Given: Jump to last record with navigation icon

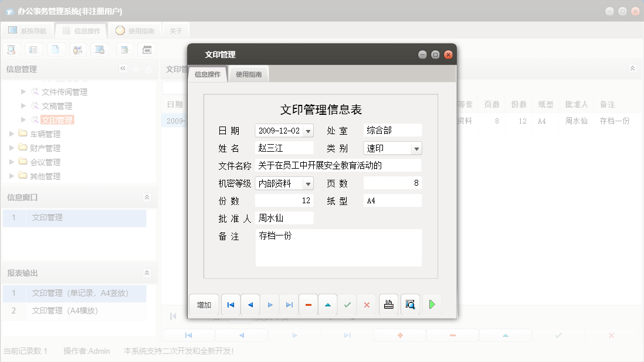Looking at the screenshot, I should [x=289, y=305].
